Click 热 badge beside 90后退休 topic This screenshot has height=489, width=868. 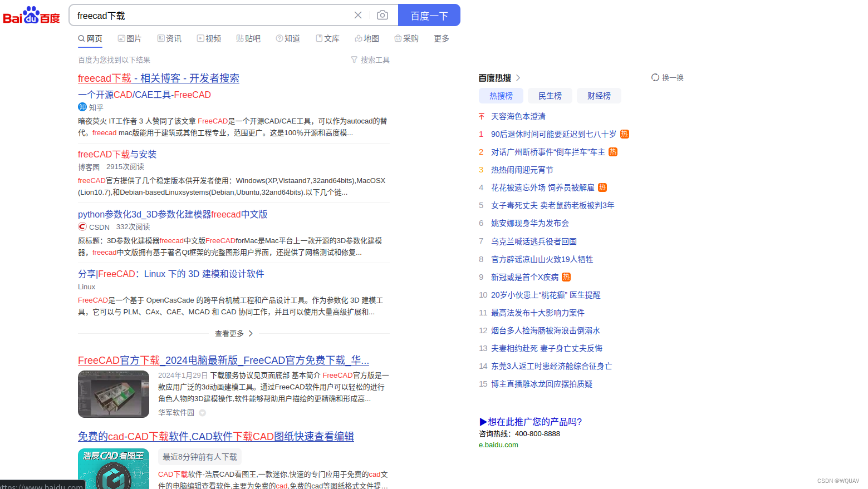click(625, 134)
